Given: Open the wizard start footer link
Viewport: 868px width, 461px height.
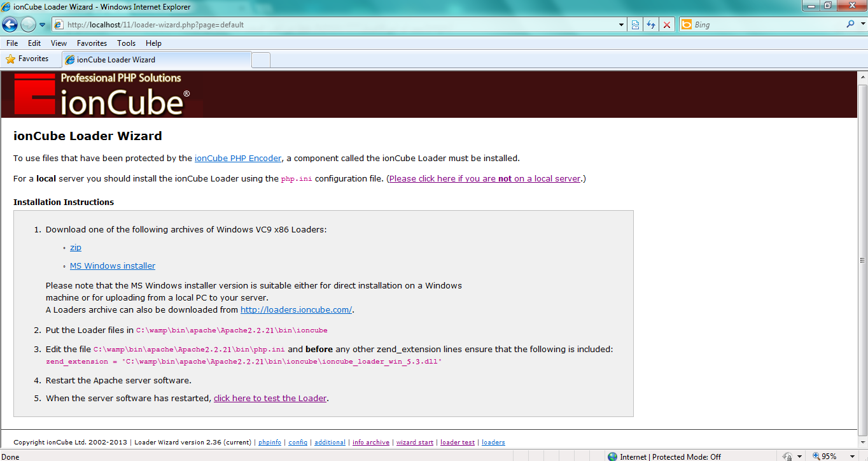Looking at the screenshot, I should coord(415,442).
